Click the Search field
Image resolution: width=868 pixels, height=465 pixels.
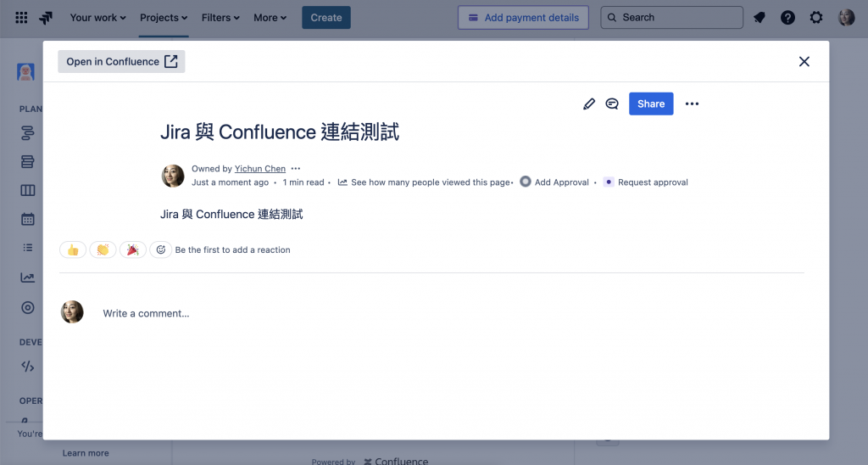671,18
